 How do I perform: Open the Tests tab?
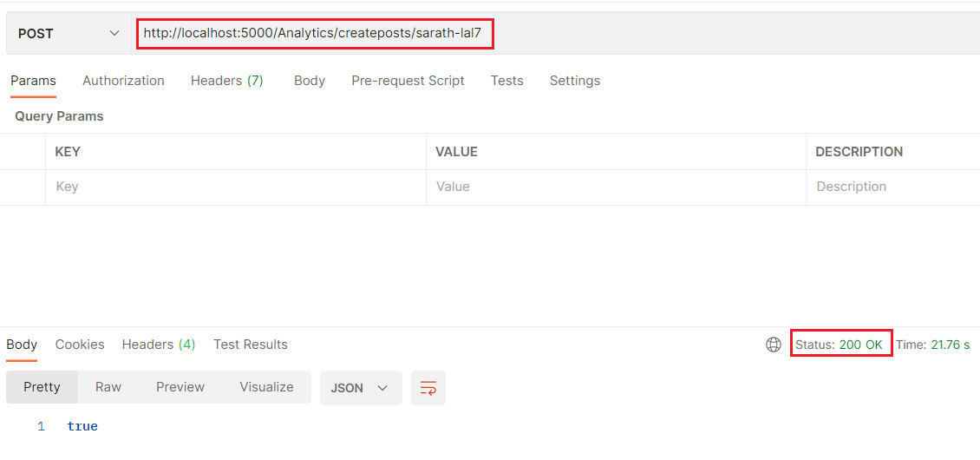pyautogui.click(x=506, y=81)
